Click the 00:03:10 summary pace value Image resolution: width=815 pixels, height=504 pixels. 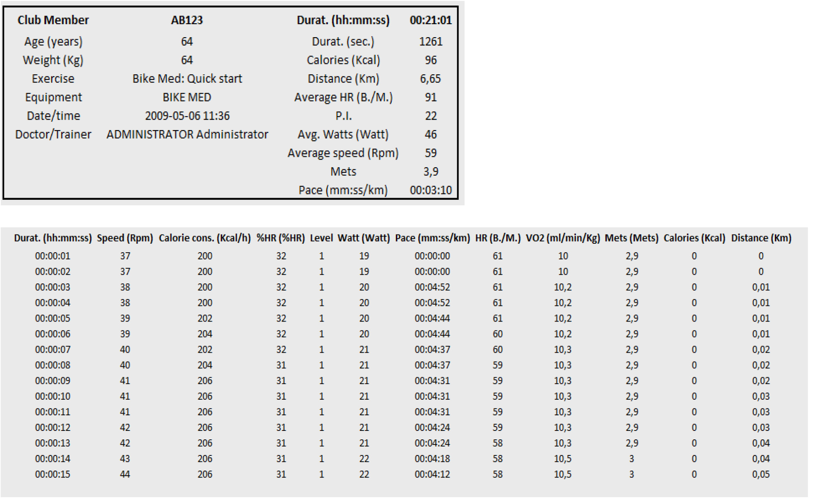431,191
